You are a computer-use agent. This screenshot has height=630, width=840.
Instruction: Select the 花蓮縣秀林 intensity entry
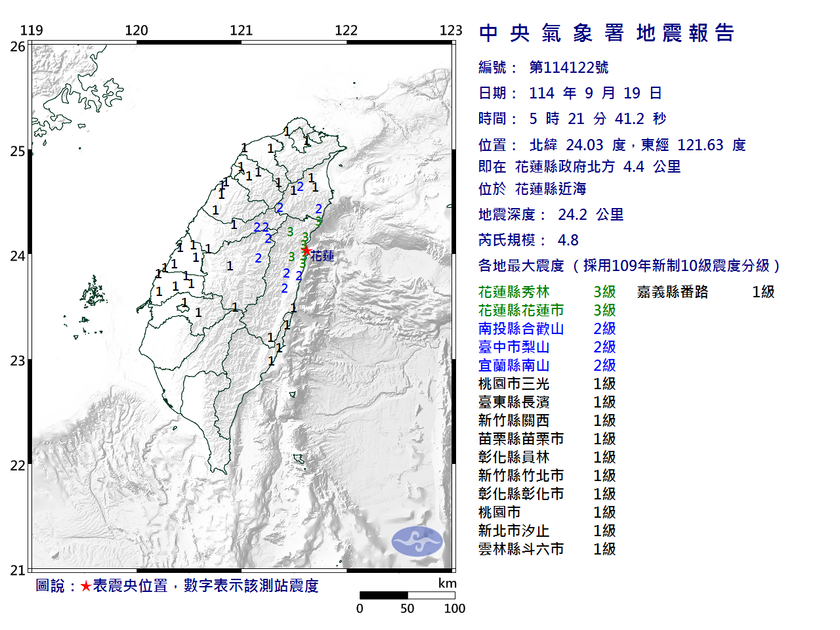[x=514, y=292]
